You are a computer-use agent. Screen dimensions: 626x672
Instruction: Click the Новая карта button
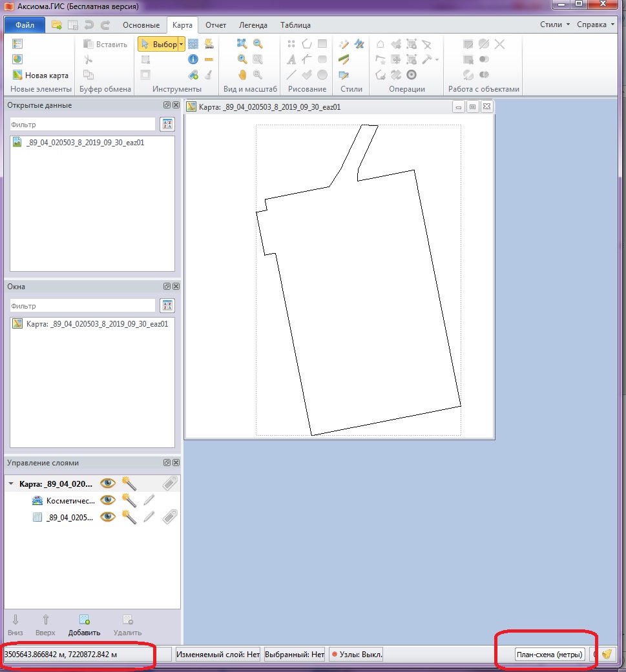[x=40, y=76]
